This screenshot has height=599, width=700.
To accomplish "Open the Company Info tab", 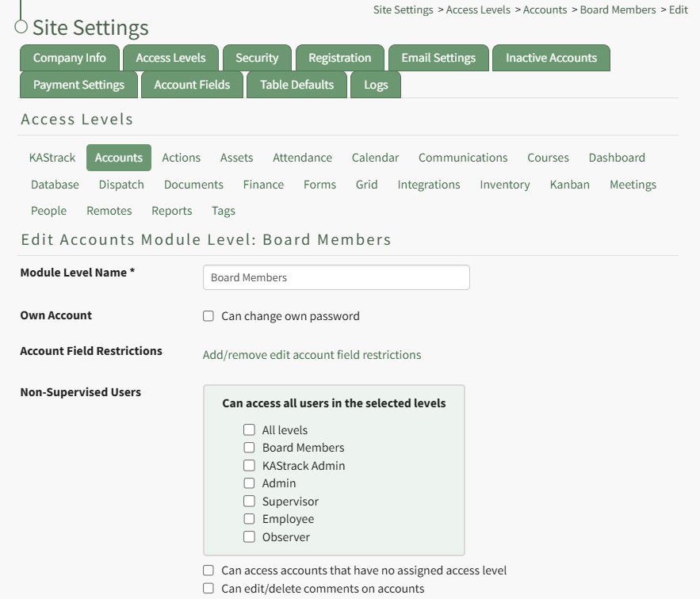I will point(70,58).
